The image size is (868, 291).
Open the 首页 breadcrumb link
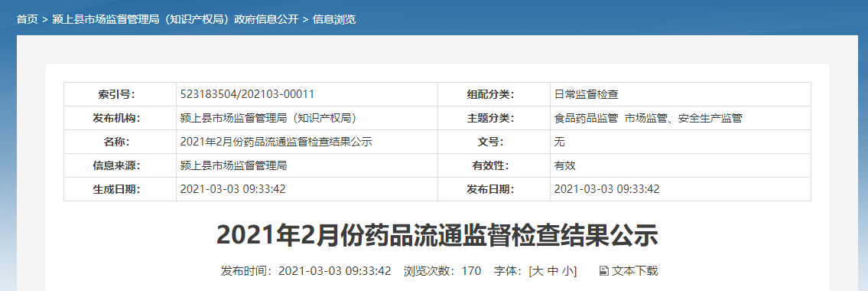(x=27, y=20)
